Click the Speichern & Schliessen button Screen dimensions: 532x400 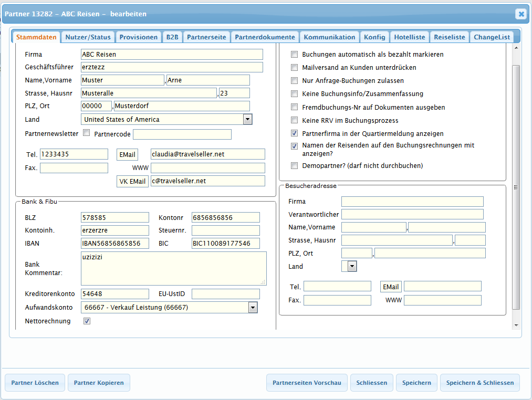tap(479, 383)
